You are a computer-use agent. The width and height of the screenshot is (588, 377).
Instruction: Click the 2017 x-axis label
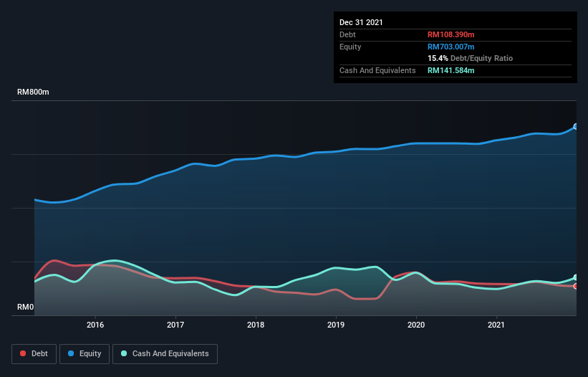175,325
